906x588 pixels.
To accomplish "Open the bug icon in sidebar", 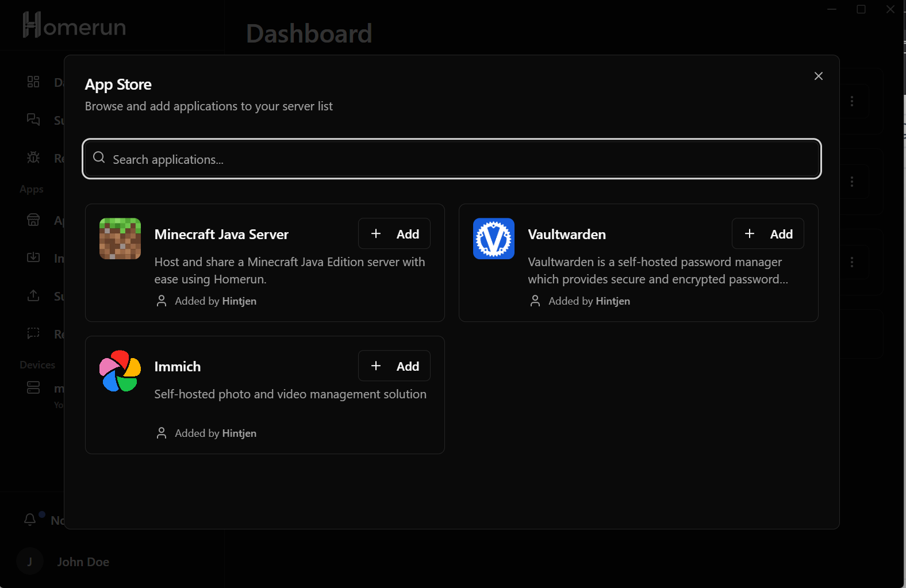I will [33, 157].
